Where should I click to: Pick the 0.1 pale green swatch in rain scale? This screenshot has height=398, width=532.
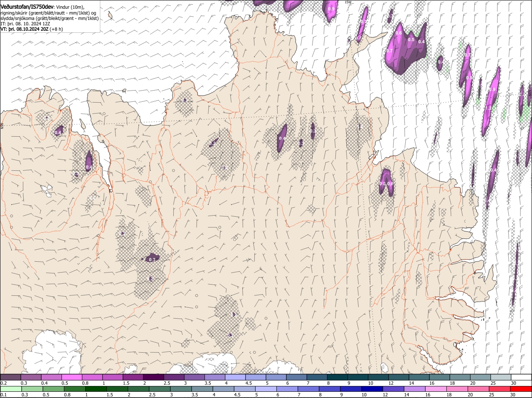pos(11,389)
